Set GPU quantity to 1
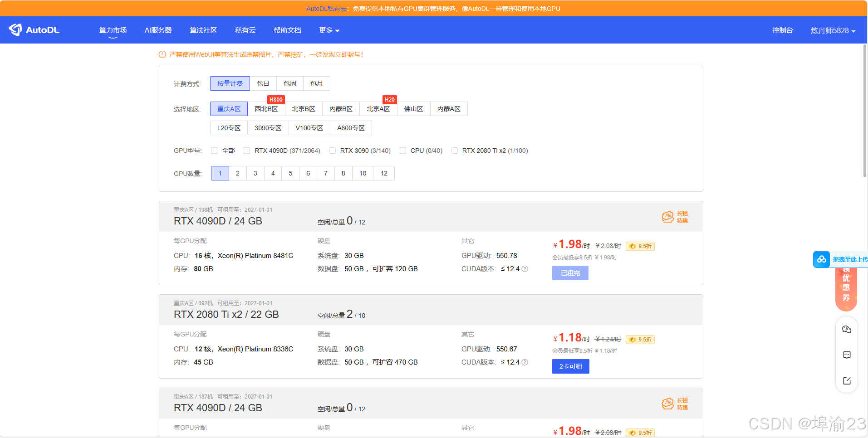Viewport: 868px width, 438px height. 220,173
